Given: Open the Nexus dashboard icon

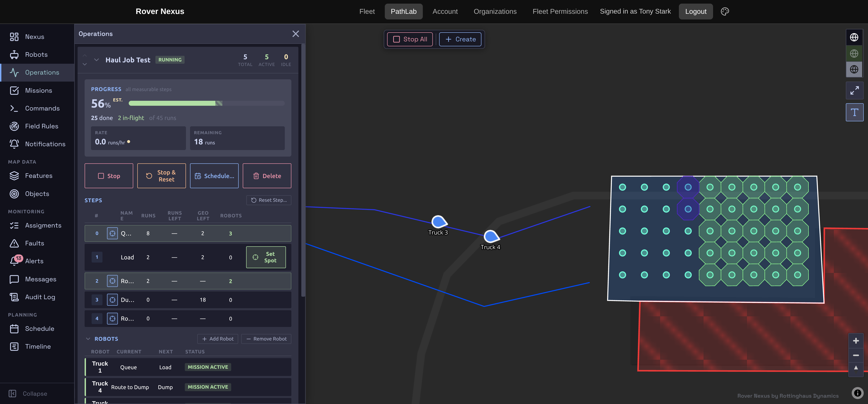Looking at the screenshot, I should pos(14,37).
